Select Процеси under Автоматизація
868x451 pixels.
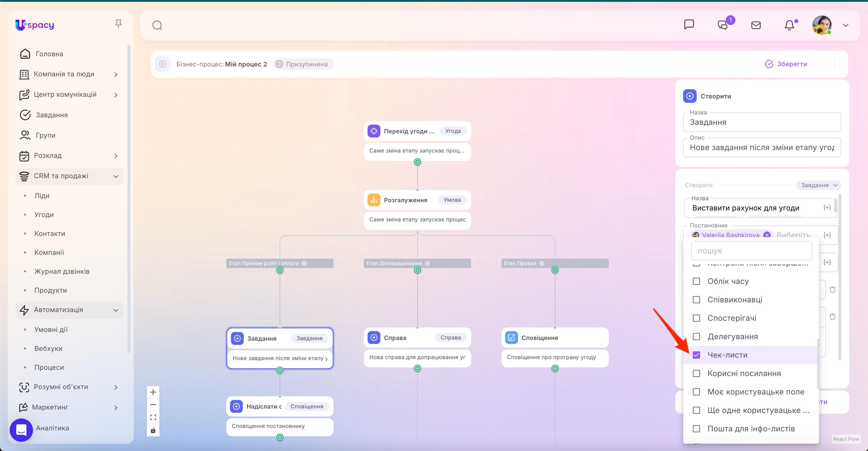pyautogui.click(x=49, y=367)
